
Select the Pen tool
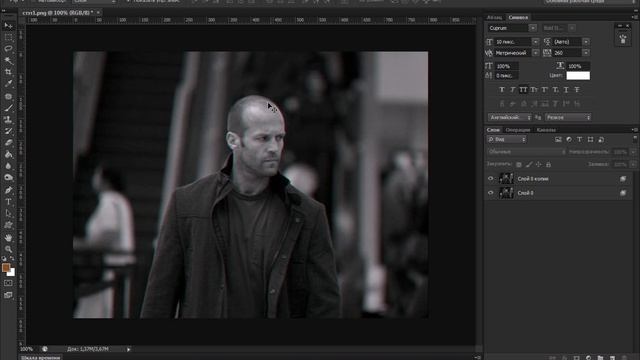8,190
